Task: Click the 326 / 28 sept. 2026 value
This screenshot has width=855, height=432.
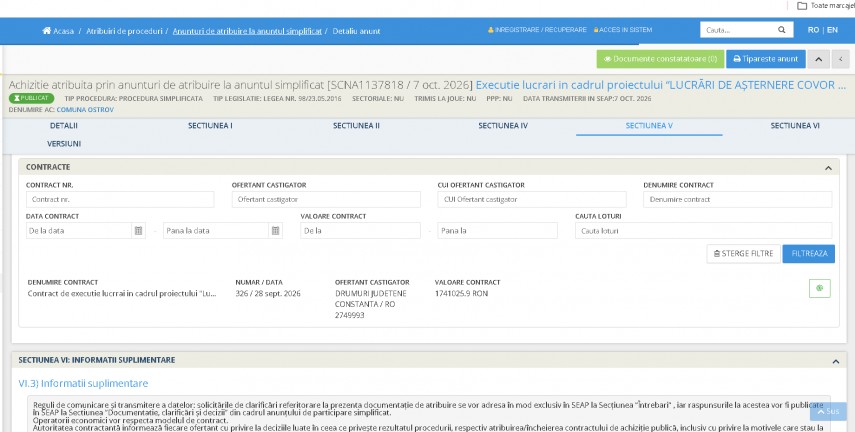Action: tap(268, 293)
